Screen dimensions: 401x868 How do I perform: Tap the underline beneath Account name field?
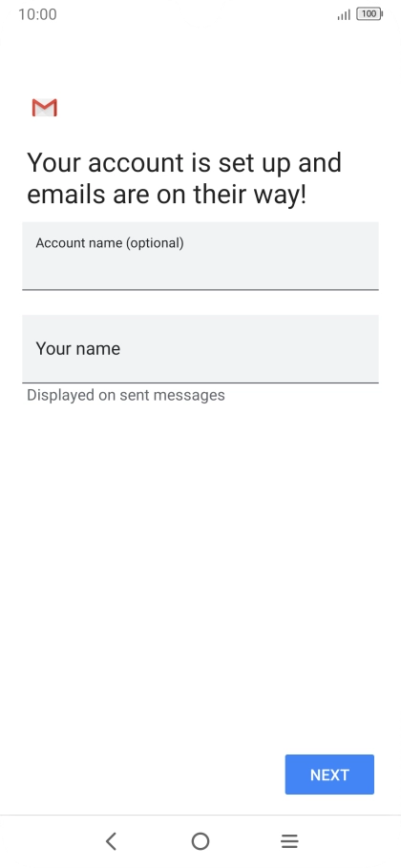click(x=200, y=289)
